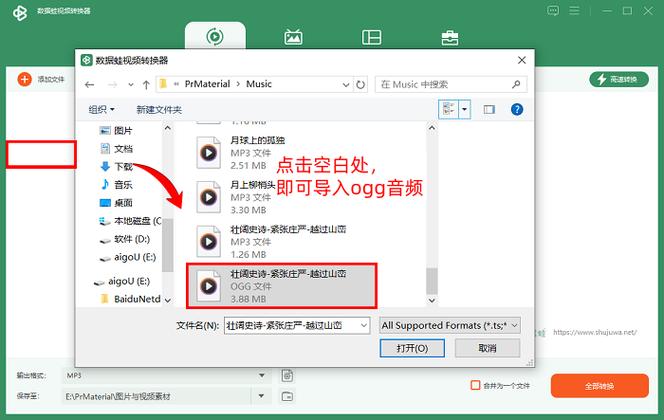This screenshot has width=664, height=420.
Task: Click the orange add file plus icon
Action: tap(25, 79)
